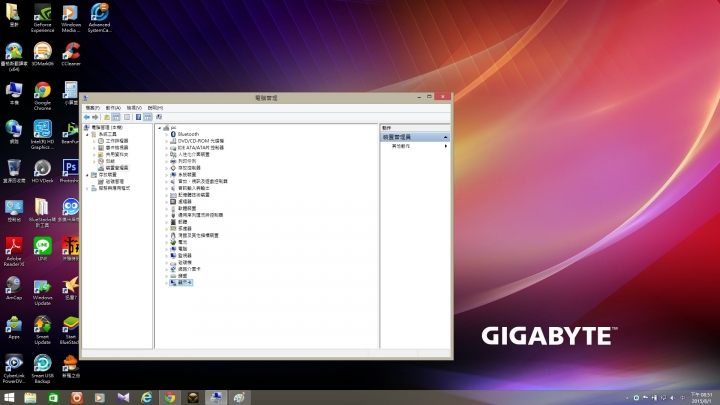Click the Scan for hardware changes toolbar icon

(x=159, y=117)
